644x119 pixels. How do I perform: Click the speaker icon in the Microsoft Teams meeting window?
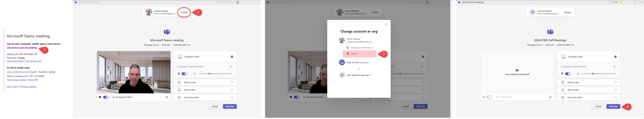pyautogui.click(x=194, y=74)
